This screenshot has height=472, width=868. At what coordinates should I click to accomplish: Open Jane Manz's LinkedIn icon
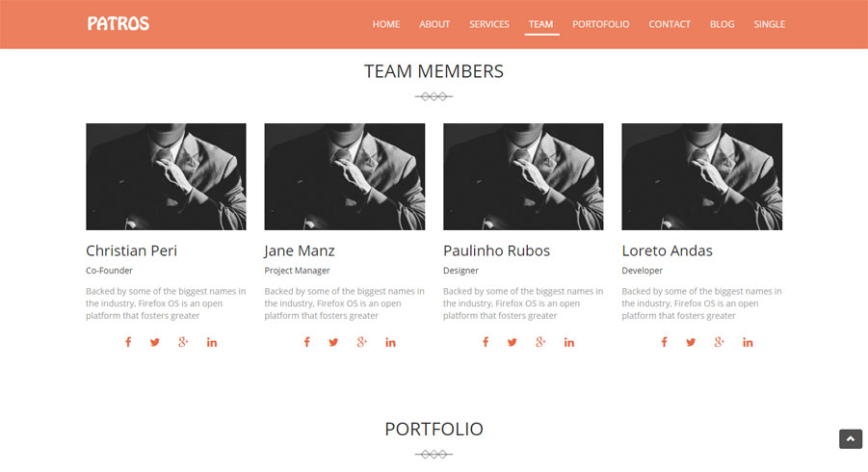point(390,343)
